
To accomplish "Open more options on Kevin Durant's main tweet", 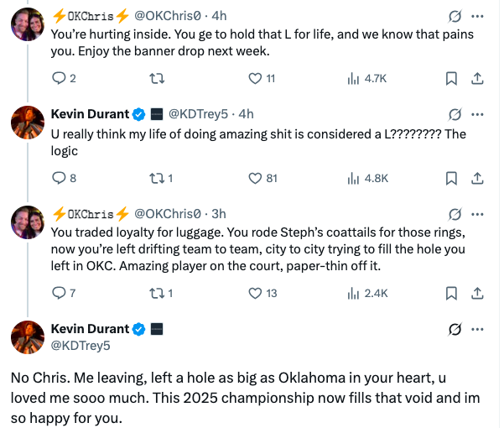I will (x=478, y=328).
